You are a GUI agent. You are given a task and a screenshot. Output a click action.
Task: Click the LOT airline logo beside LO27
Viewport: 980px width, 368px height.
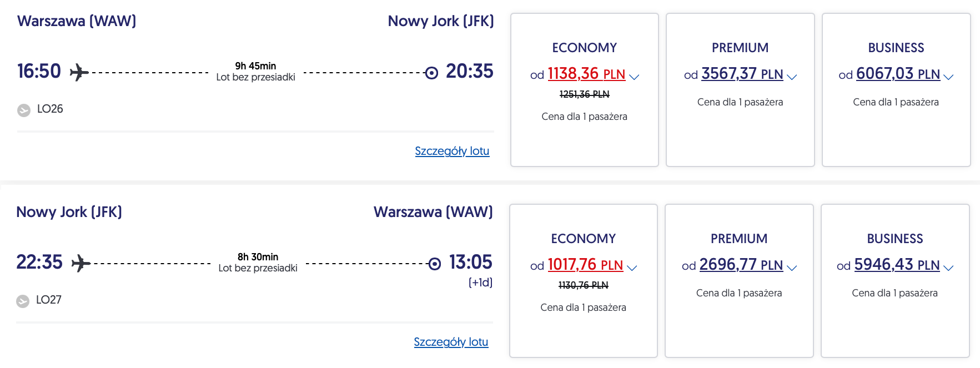click(23, 301)
